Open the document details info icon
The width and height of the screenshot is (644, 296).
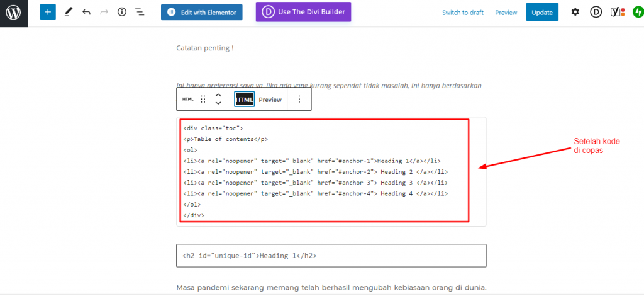pyautogui.click(x=122, y=13)
